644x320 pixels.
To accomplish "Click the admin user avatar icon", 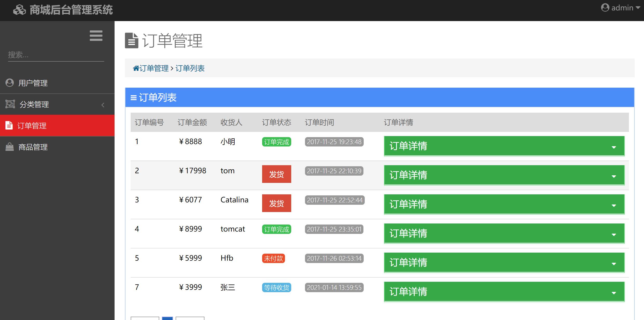I will coord(605,8).
